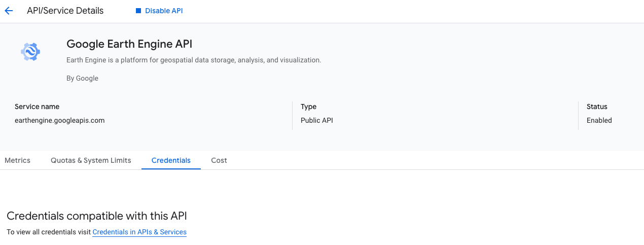This screenshot has width=644, height=245.
Task: Click the Google Earth Engine API logo
Action: click(x=30, y=52)
